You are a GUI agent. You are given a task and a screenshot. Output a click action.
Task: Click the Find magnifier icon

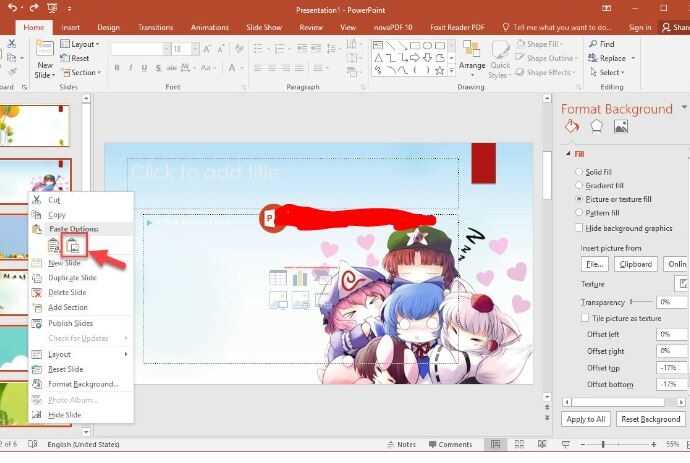(593, 44)
